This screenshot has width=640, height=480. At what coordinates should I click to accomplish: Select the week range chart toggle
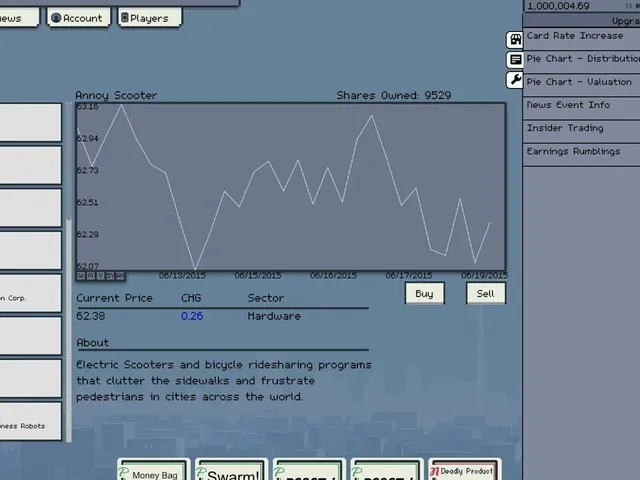click(81, 276)
